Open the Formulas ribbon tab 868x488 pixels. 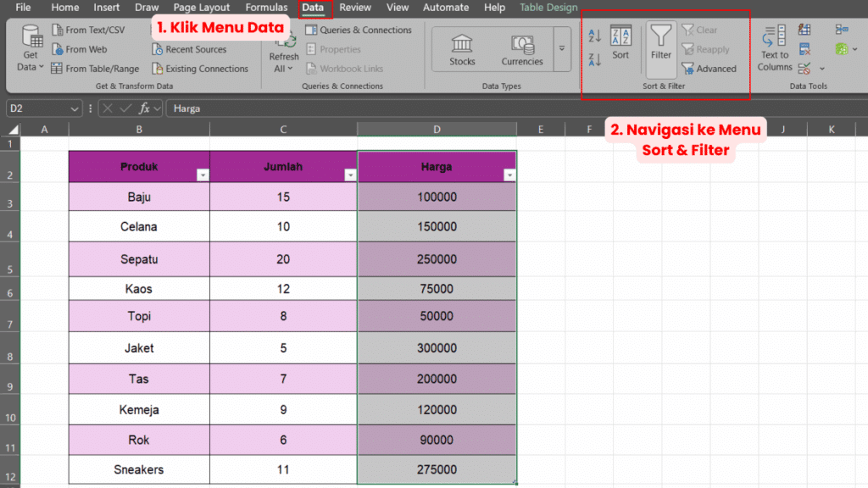266,8
